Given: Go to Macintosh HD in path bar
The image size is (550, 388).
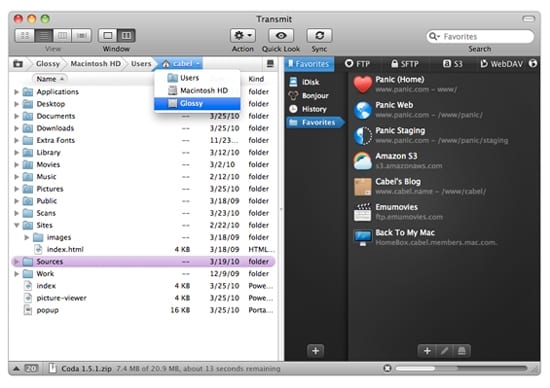Looking at the screenshot, I should 95,63.
